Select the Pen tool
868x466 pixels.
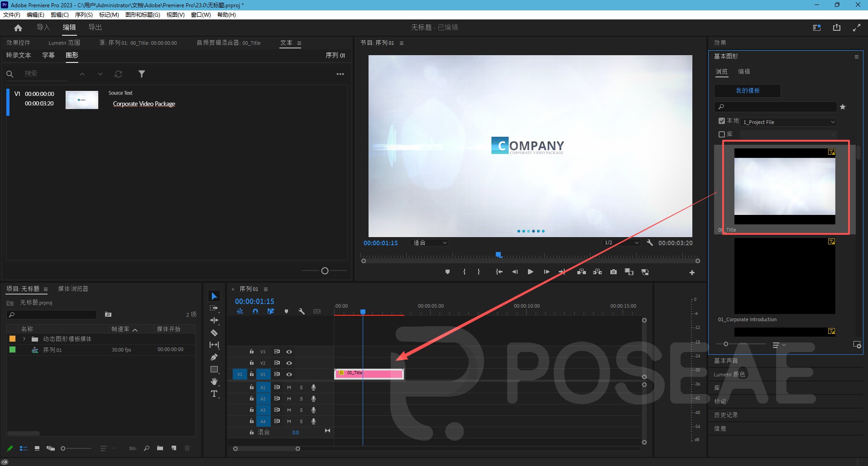pyautogui.click(x=214, y=357)
